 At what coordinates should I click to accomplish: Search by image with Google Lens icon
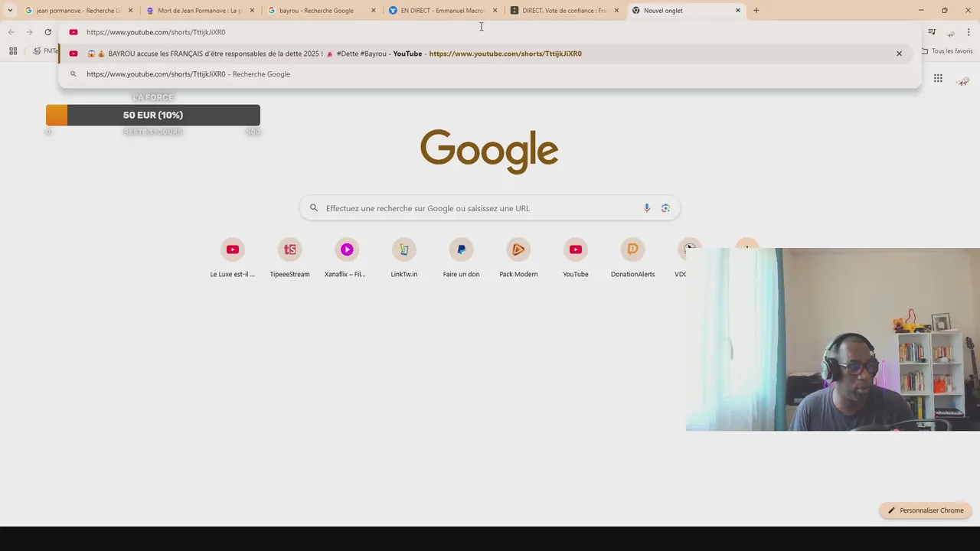665,208
